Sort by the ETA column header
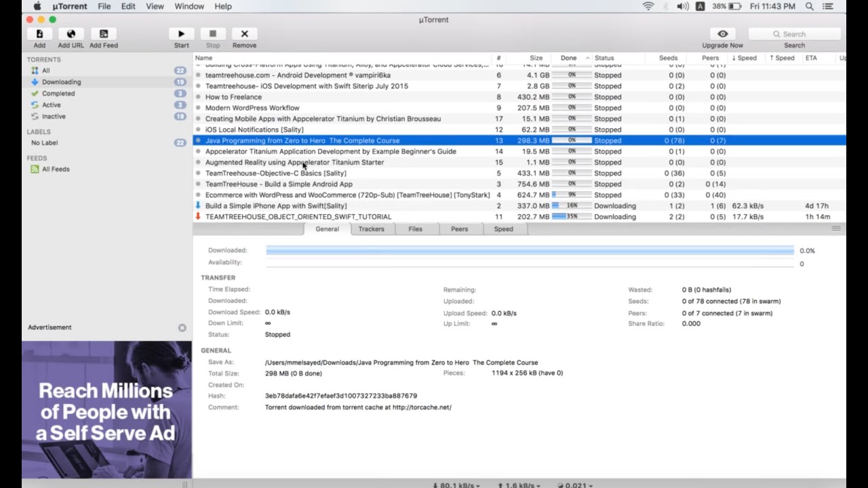This screenshot has width=868, height=488. (819, 58)
